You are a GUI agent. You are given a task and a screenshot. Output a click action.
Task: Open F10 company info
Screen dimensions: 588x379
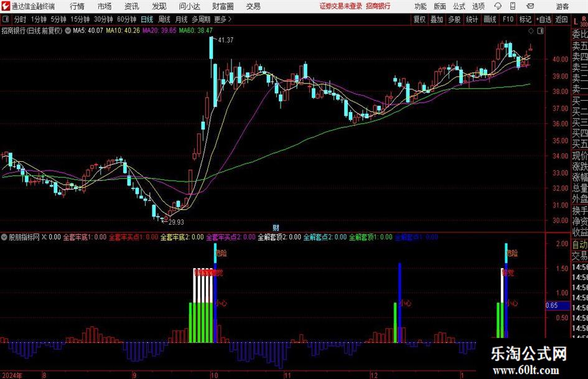[x=508, y=19]
